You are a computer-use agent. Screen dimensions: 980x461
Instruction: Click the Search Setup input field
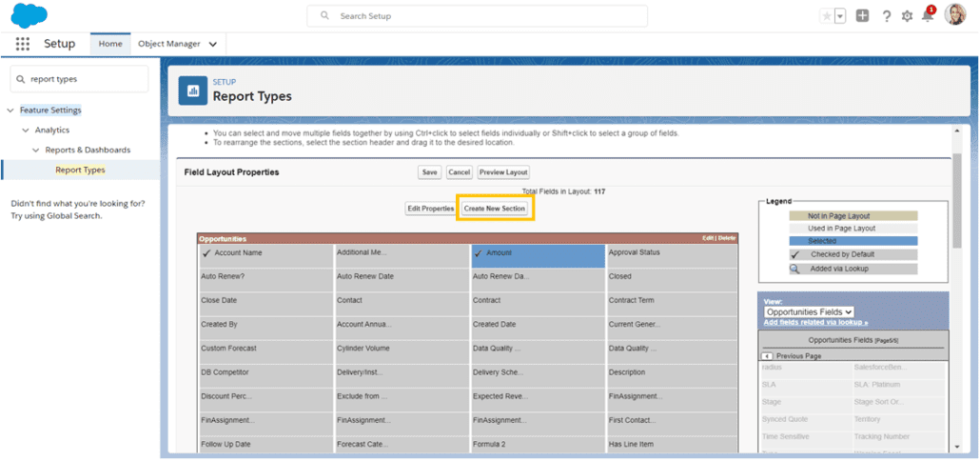(477, 16)
